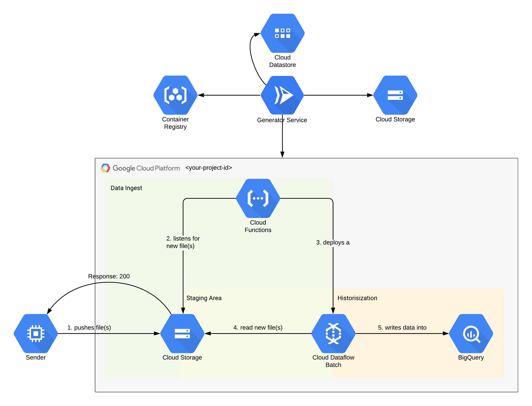
Task: Select the Sender compute icon
Action: [36, 334]
